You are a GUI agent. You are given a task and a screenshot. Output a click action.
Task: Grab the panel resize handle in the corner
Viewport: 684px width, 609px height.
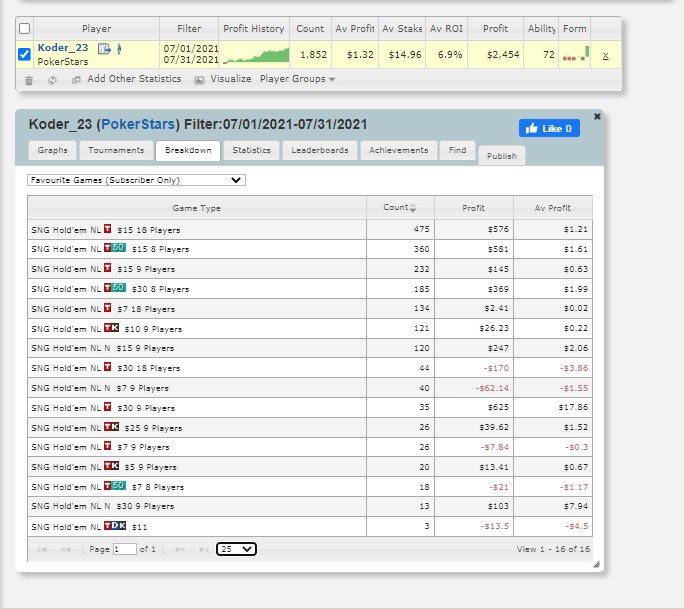(596, 565)
